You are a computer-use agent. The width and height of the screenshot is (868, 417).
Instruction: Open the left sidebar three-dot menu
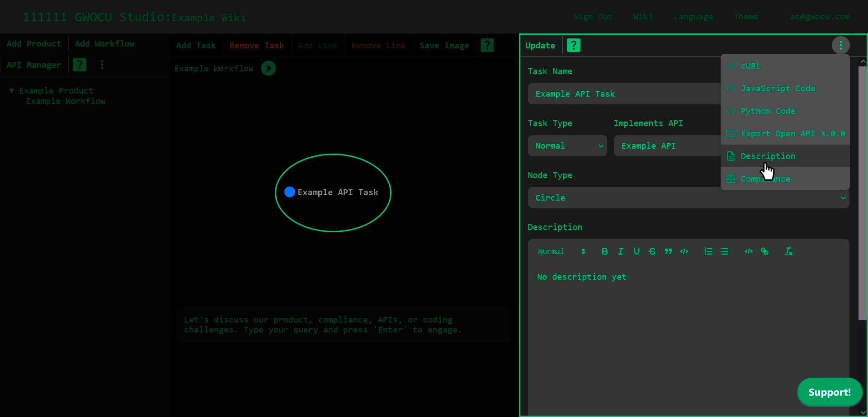coord(102,65)
